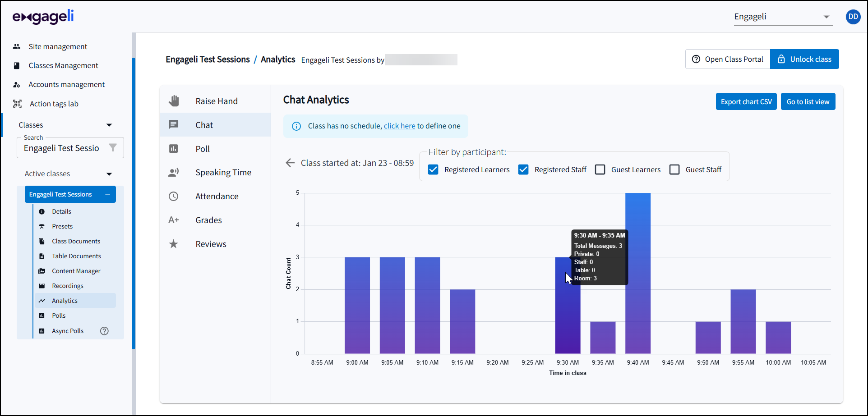
Task: Click back arrow next to Class started
Action: pyautogui.click(x=290, y=163)
